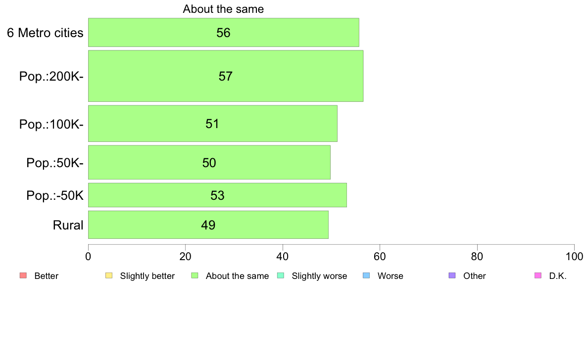Click the green About the same swatch
This screenshot has height=364, width=588.
195,275
